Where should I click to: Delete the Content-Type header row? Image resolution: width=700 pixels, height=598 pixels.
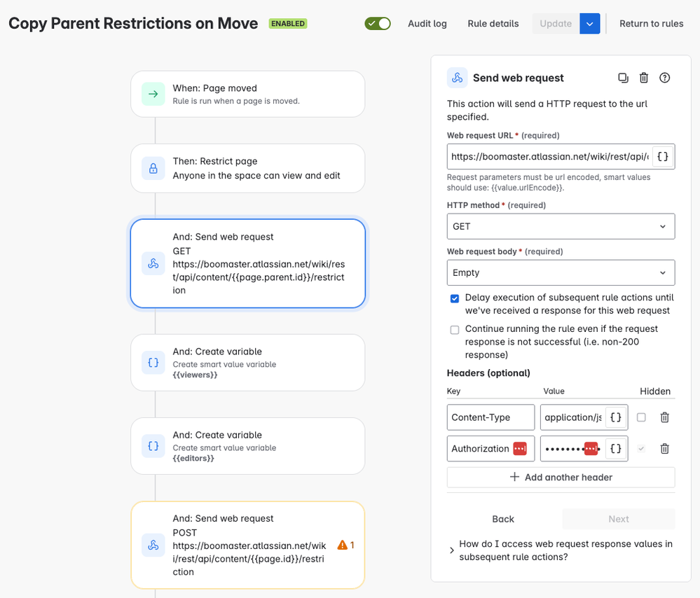pyautogui.click(x=665, y=417)
